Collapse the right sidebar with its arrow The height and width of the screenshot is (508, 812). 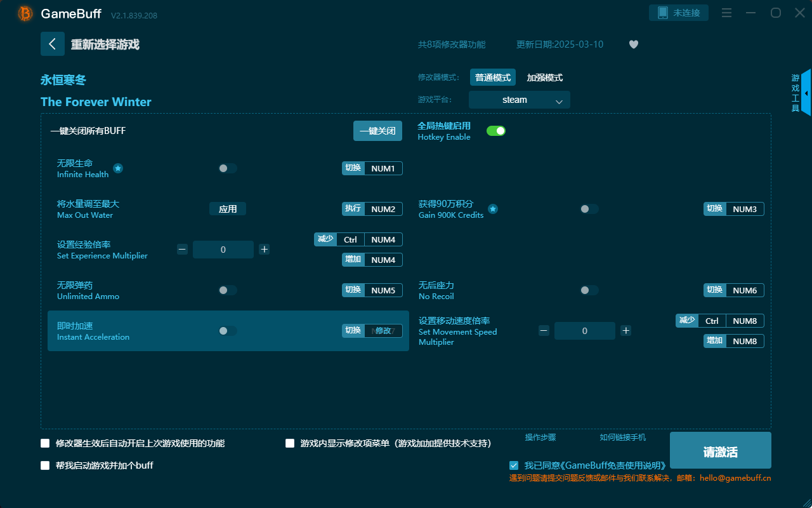pyautogui.click(x=806, y=92)
